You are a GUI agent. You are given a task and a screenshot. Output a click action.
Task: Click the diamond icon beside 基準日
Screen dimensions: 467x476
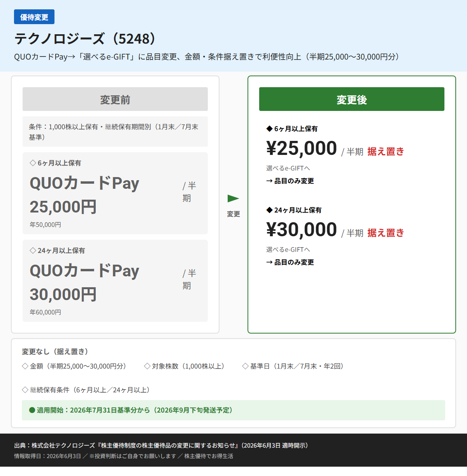click(x=245, y=366)
